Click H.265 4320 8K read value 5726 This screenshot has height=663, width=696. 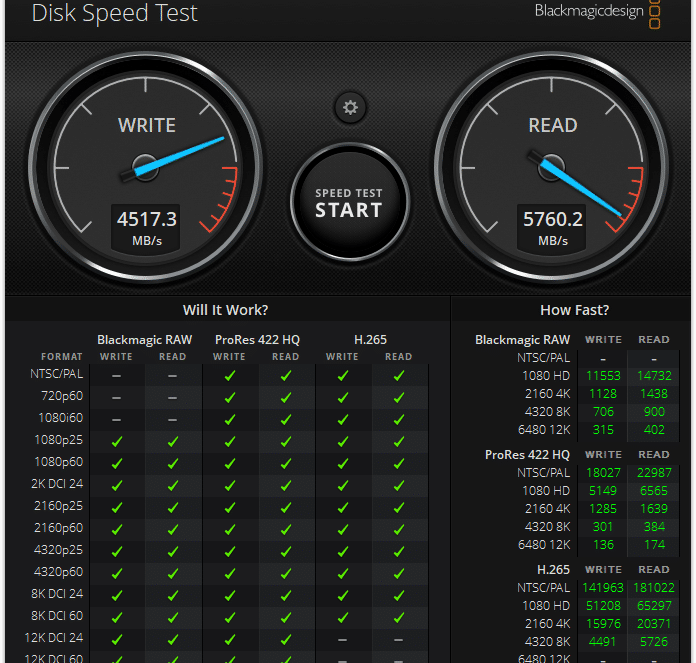click(654, 642)
